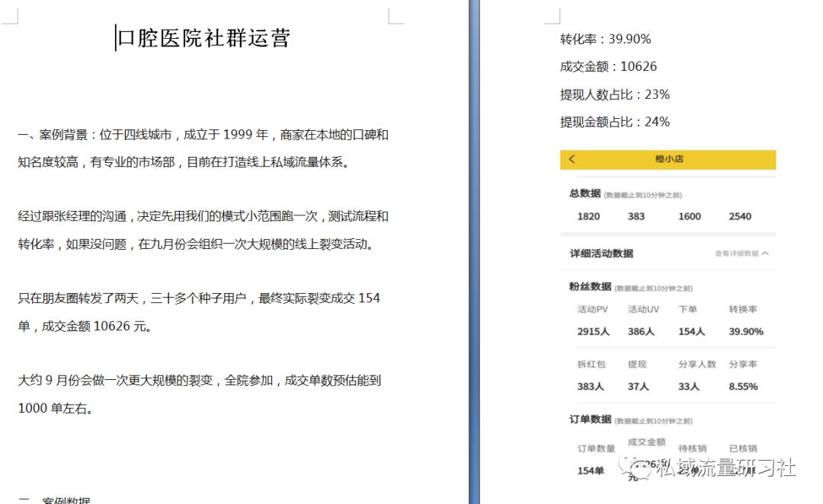This screenshot has height=504, width=823.
Task: Open 查看详细数据 link
Action: click(738, 251)
